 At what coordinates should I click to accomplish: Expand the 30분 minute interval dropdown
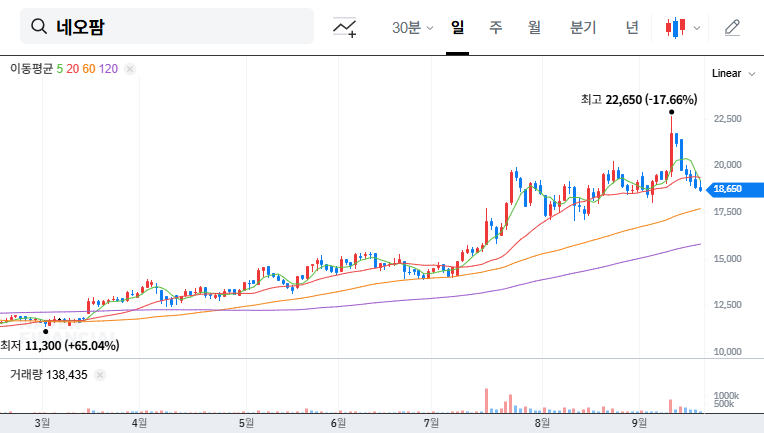[x=412, y=28]
